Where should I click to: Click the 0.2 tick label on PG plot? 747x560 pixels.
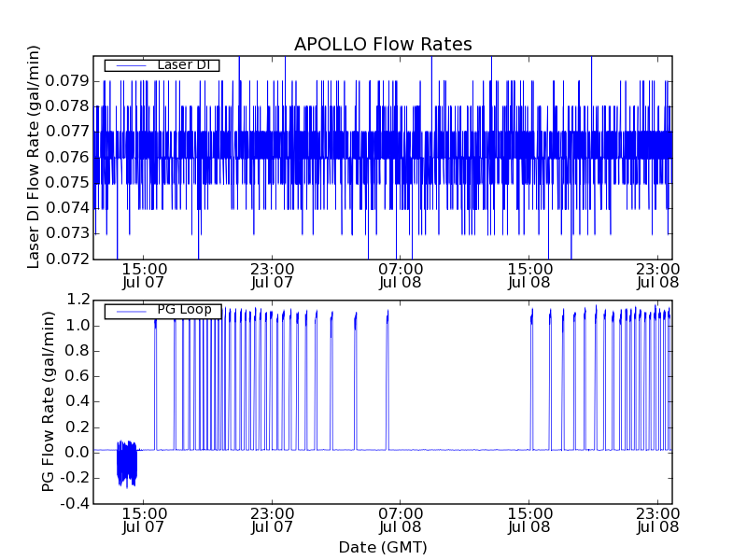click(x=78, y=427)
